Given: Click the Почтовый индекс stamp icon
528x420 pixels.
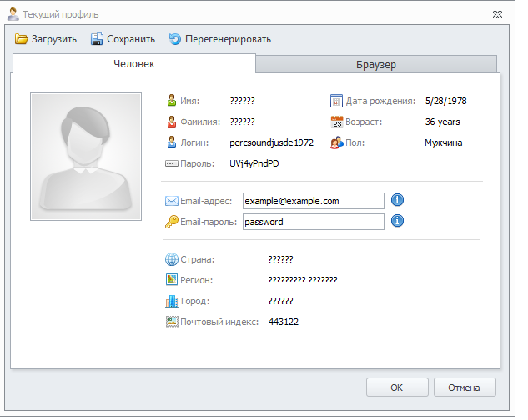Looking at the screenshot, I should click(x=172, y=322).
